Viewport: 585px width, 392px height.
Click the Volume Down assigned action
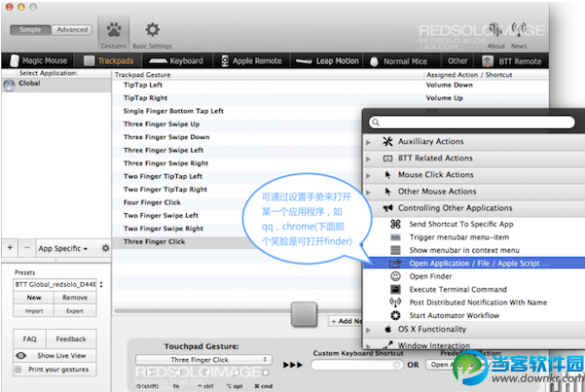449,85
